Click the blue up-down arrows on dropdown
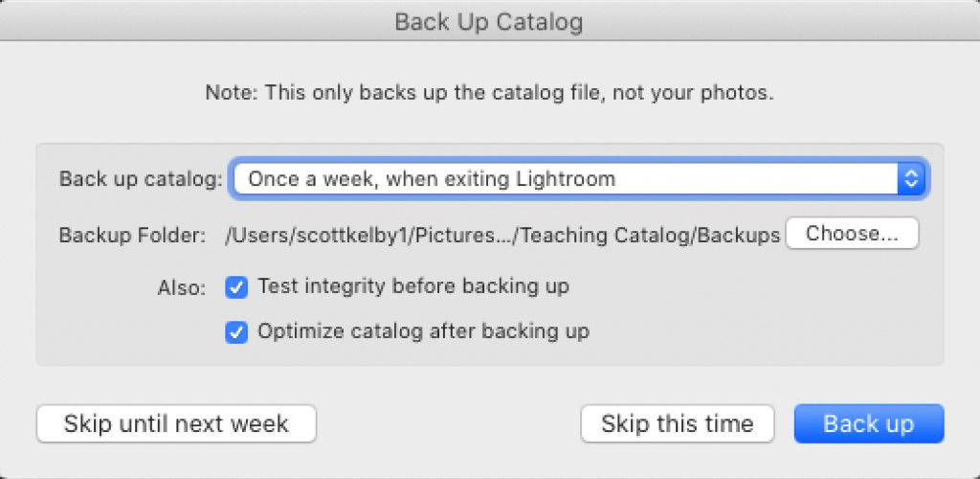Viewport: 980px width, 479px height. click(x=911, y=179)
